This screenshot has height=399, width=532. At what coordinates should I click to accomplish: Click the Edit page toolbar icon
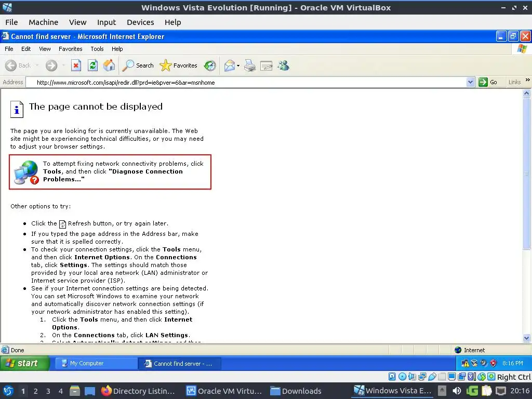pos(267,65)
